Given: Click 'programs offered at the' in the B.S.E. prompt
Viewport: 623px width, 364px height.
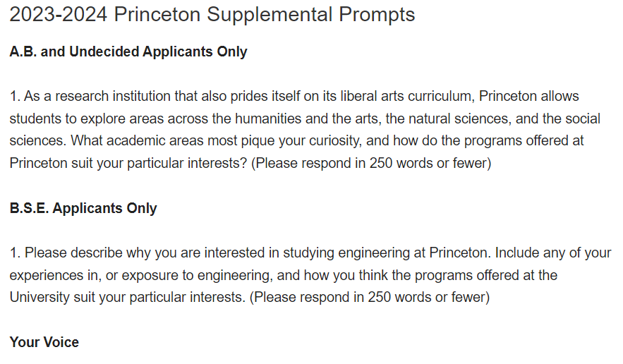Looking at the screenshot, I should (x=486, y=275).
